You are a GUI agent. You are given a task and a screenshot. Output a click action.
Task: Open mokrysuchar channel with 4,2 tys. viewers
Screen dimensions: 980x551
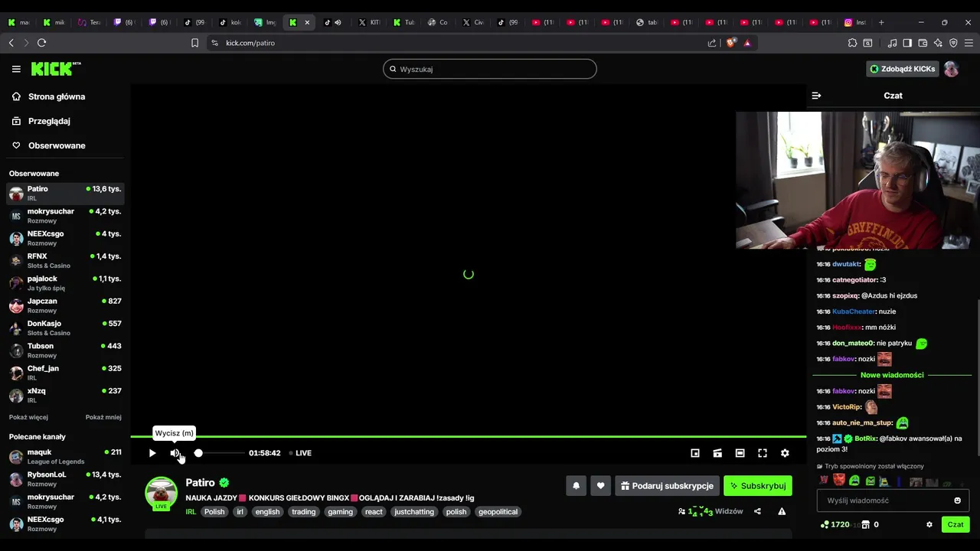coord(66,216)
